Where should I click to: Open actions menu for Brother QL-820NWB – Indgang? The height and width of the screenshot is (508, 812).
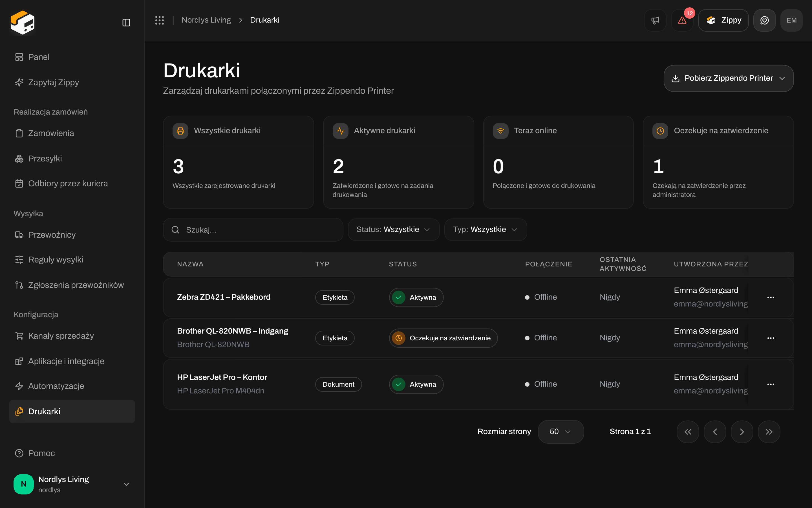(x=771, y=338)
